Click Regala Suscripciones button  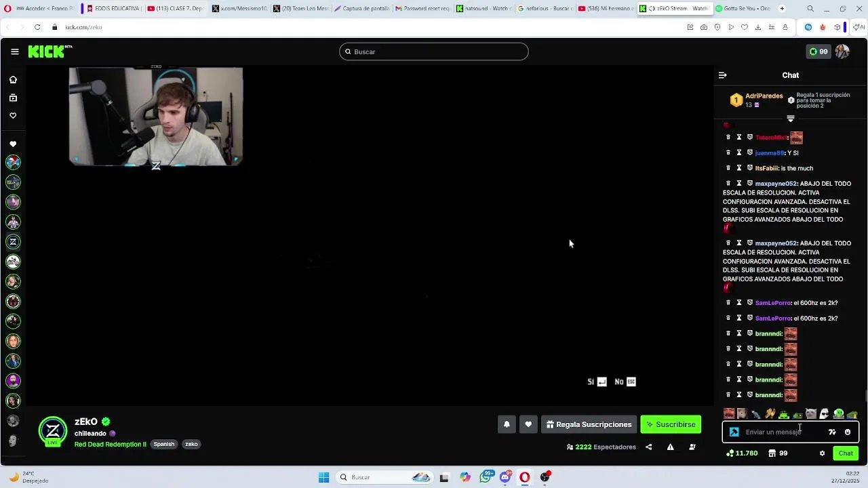(x=589, y=424)
